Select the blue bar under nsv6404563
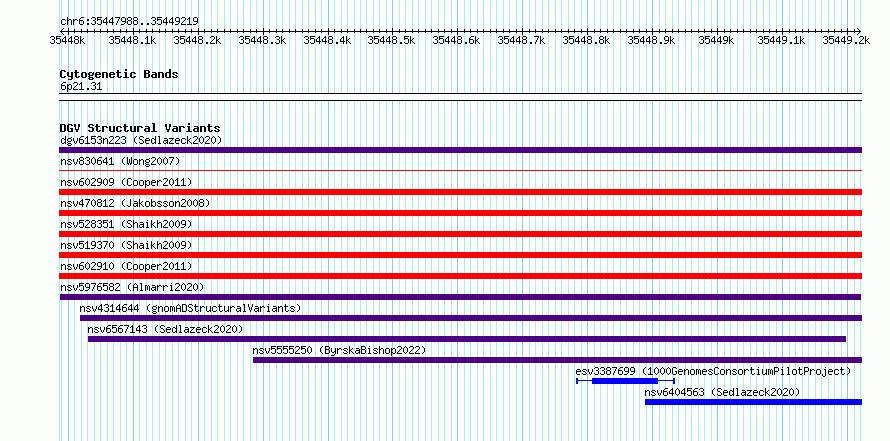 753,402
